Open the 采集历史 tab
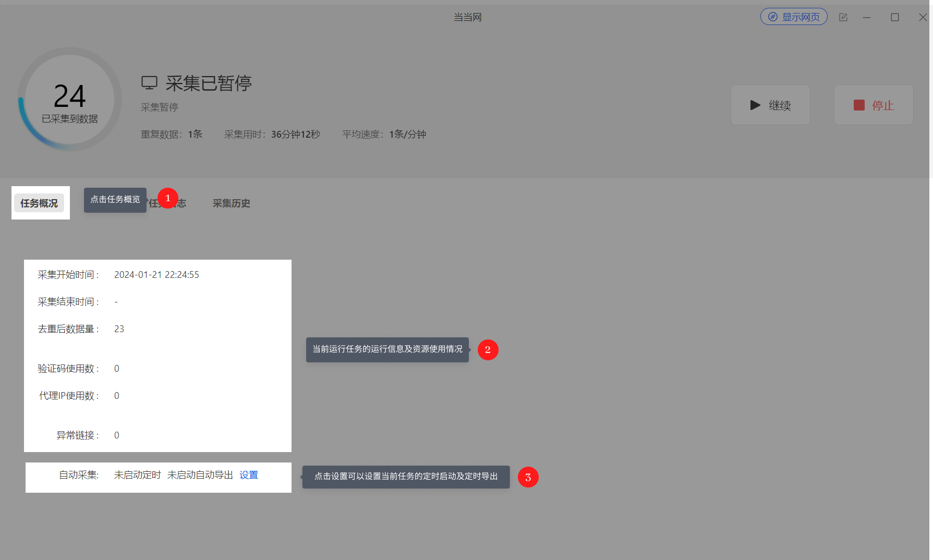This screenshot has width=933, height=560. (x=232, y=203)
